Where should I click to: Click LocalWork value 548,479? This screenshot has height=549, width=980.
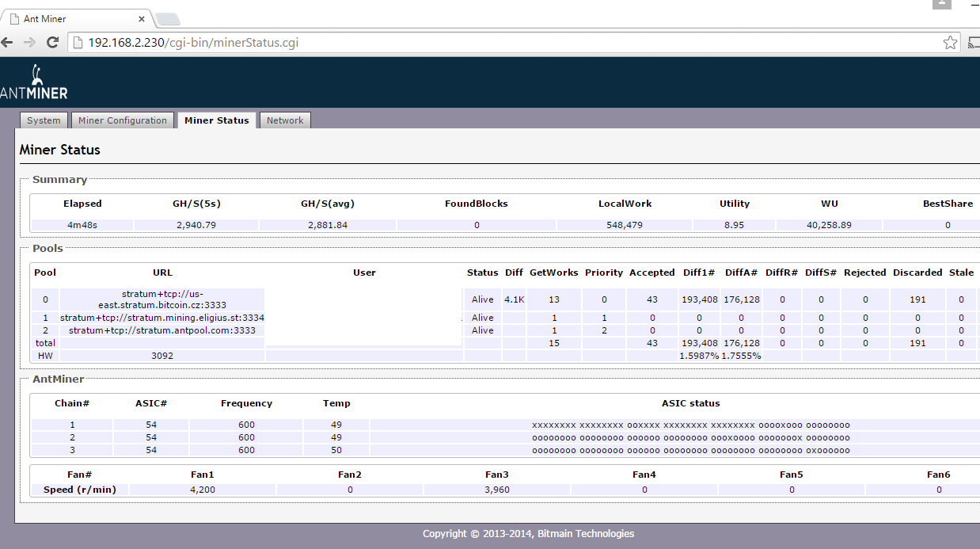[x=625, y=225]
